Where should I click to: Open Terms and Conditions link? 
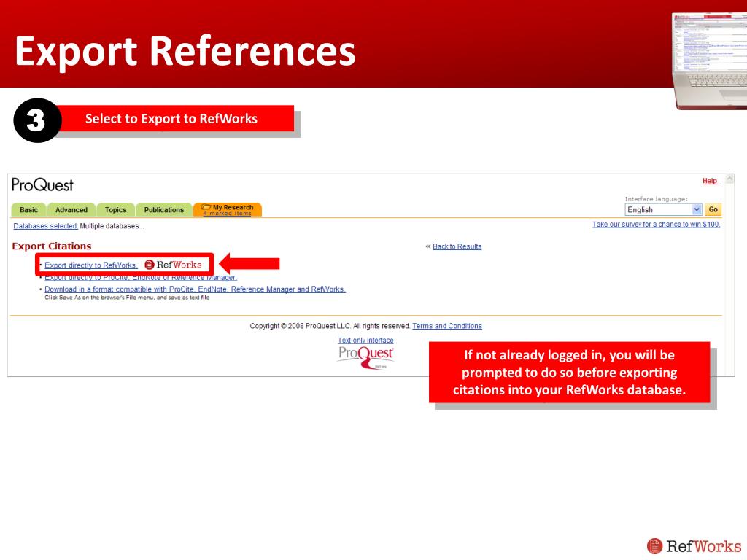(x=447, y=326)
